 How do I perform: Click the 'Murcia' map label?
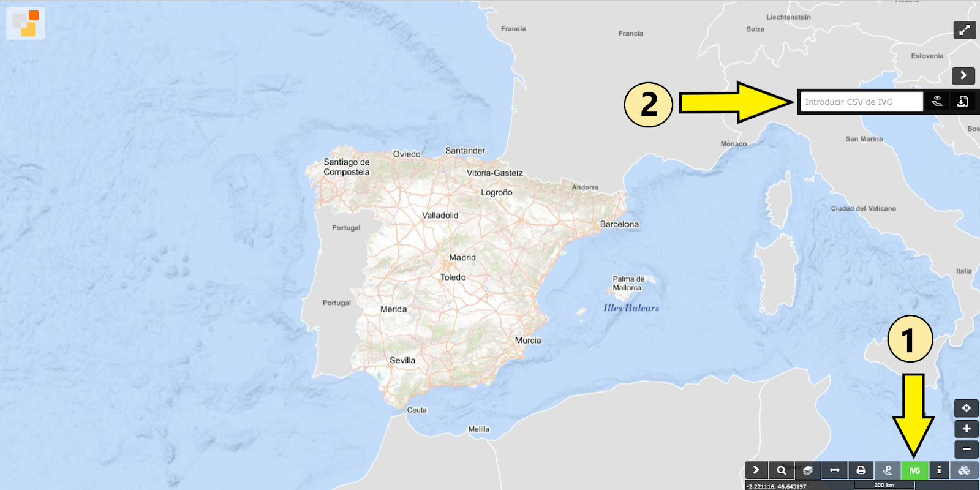tap(528, 341)
